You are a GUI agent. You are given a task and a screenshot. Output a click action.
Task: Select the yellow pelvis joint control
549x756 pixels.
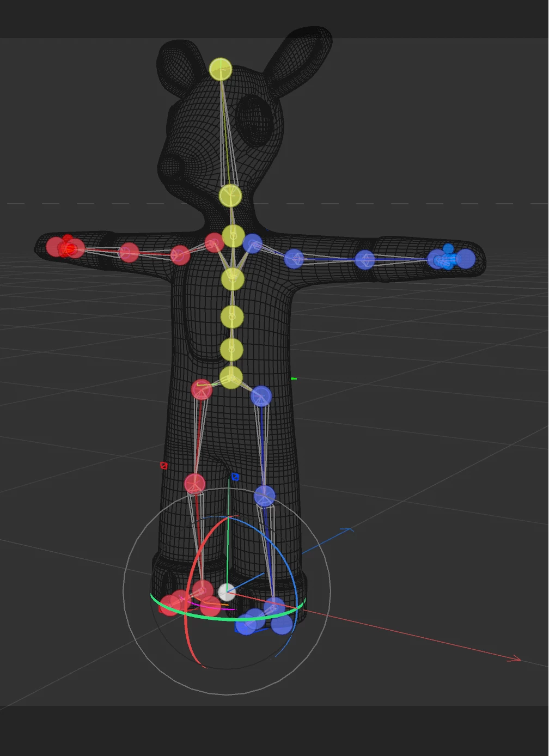pyautogui.click(x=233, y=376)
